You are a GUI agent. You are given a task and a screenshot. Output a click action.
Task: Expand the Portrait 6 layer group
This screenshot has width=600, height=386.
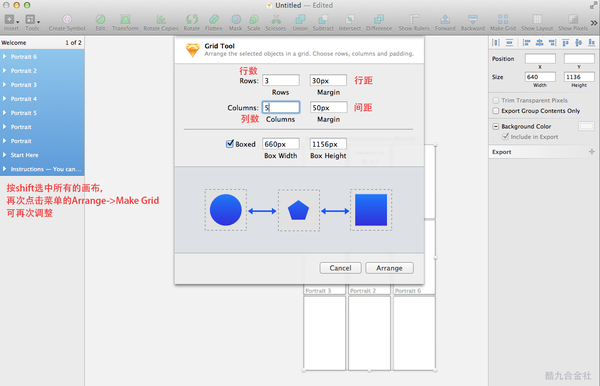(5, 57)
